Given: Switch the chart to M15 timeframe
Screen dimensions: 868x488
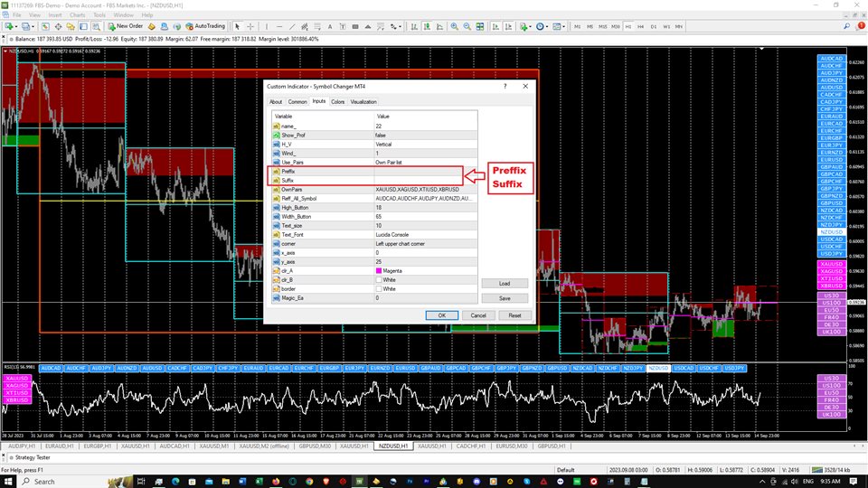Looking at the screenshot, I should pyautogui.click(x=602, y=26).
